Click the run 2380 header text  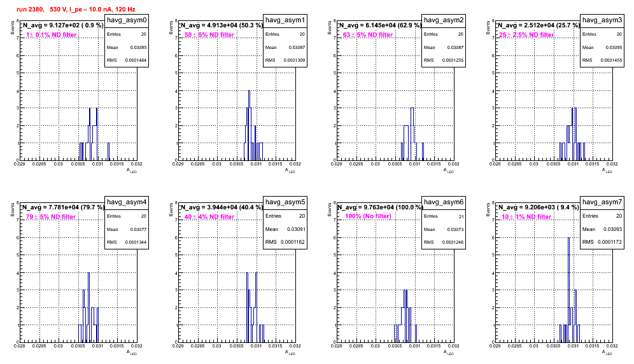(x=76, y=10)
